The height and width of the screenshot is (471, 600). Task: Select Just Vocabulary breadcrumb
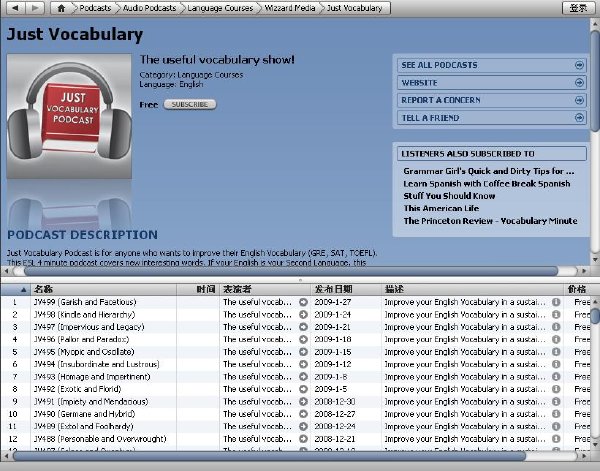[354, 8]
